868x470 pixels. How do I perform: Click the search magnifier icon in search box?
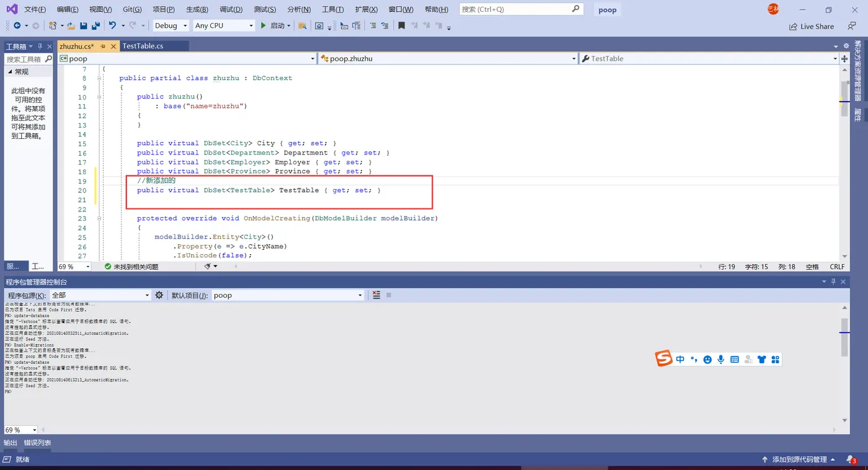(x=575, y=9)
